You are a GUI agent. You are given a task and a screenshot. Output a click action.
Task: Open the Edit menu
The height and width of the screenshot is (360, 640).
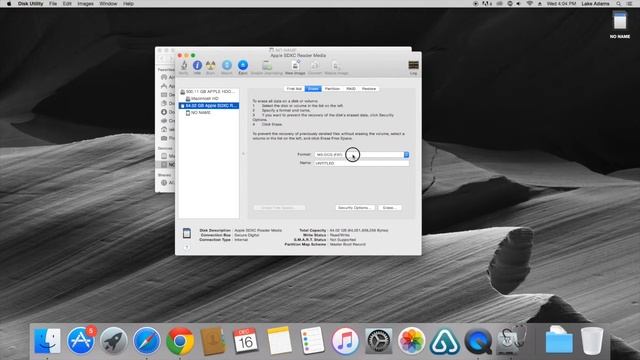(x=67, y=4)
